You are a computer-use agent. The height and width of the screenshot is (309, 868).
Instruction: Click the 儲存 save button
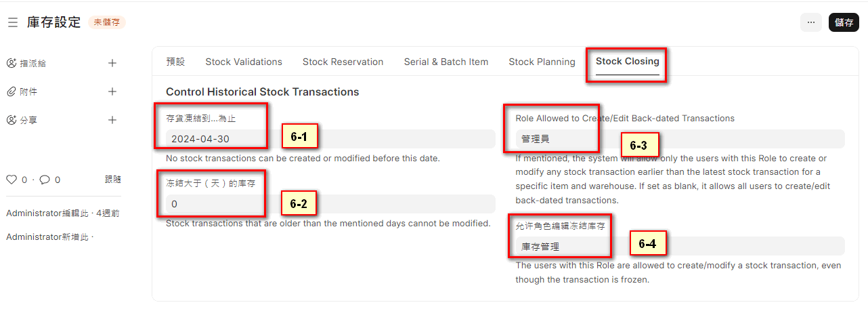pos(844,22)
